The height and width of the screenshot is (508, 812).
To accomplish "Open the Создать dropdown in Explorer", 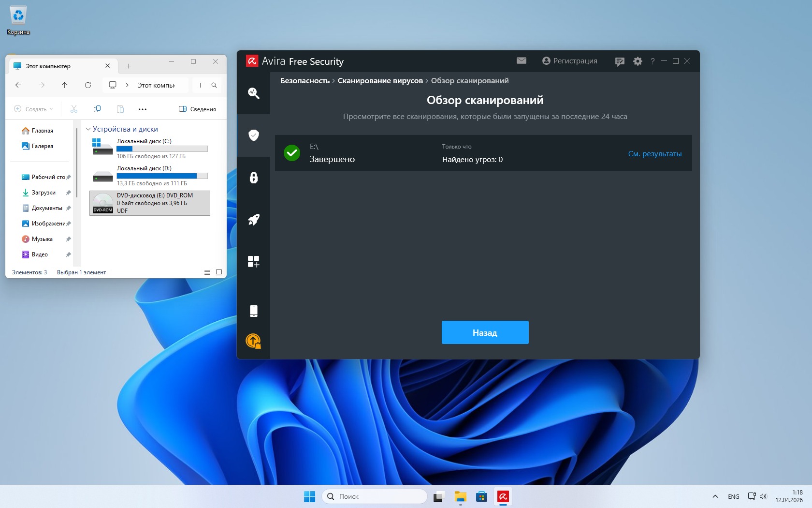I will (x=34, y=109).
